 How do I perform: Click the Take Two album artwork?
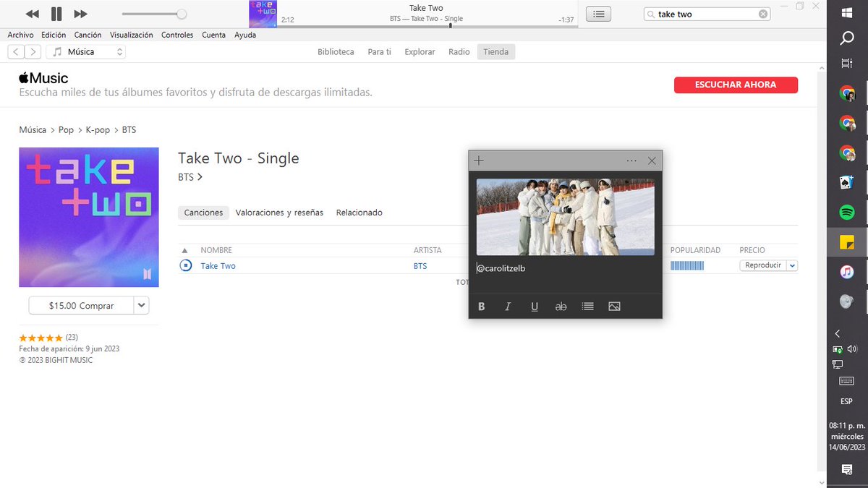89,217
